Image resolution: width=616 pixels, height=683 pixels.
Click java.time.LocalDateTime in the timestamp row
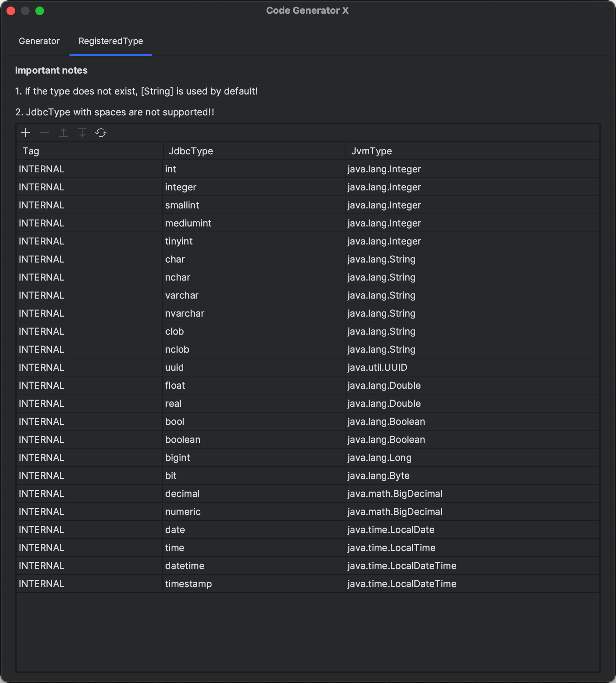[472, 584]
